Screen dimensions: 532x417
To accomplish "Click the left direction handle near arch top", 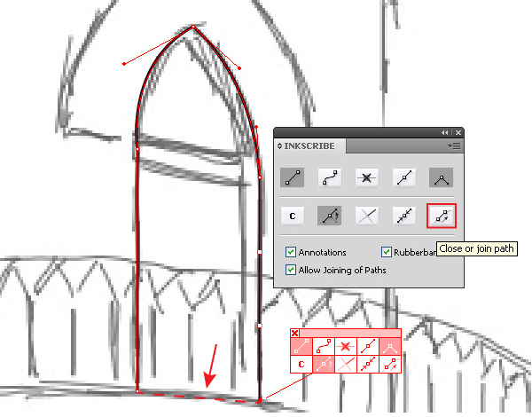I will pos(124,64).
